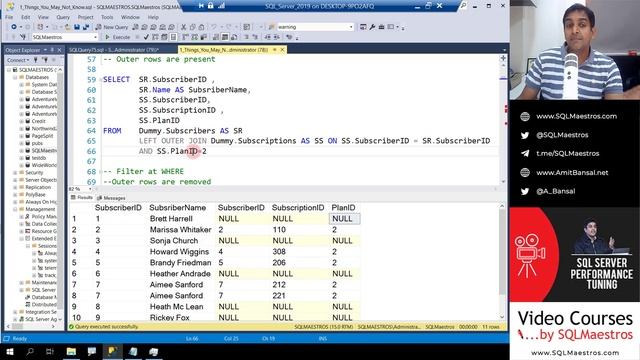
Task: Collapse the Management tree node
Action: (x=15, y=209)
